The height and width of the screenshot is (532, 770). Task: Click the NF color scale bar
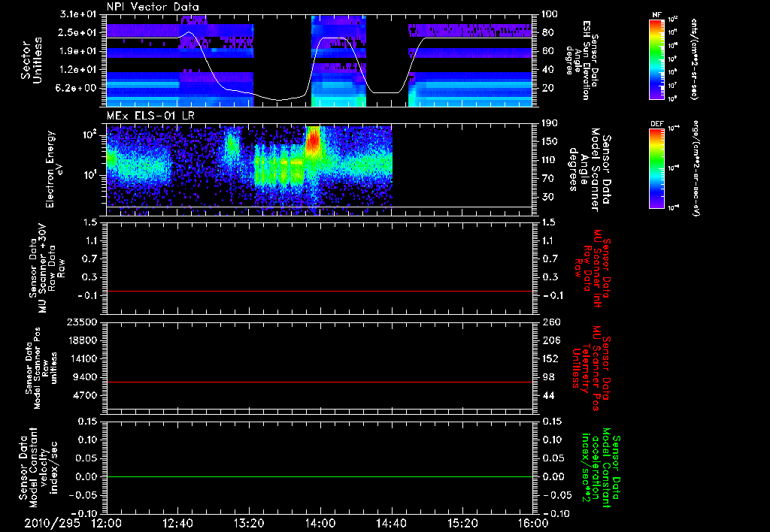(657, 59)
